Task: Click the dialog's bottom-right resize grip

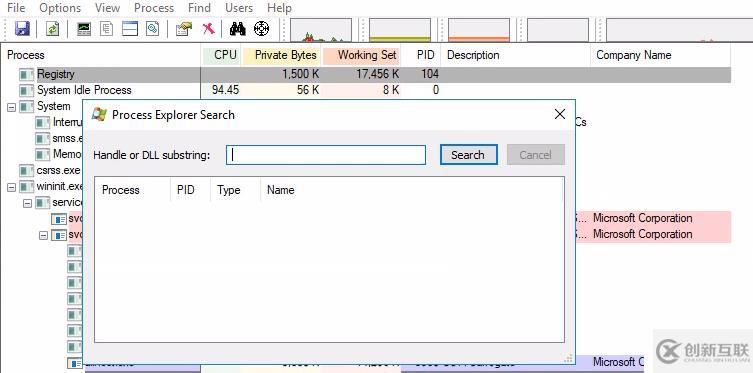Action: [569, 358]
